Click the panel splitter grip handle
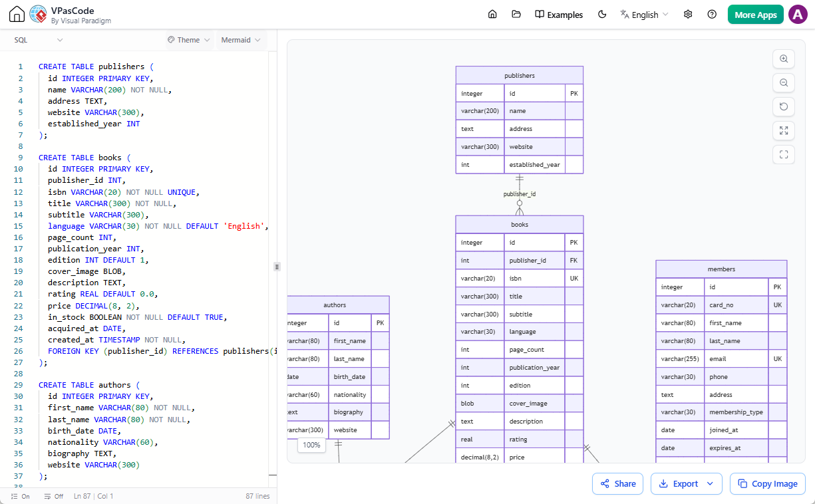The height and width of the screenshot is (504, 815). (x=277, y=267)
